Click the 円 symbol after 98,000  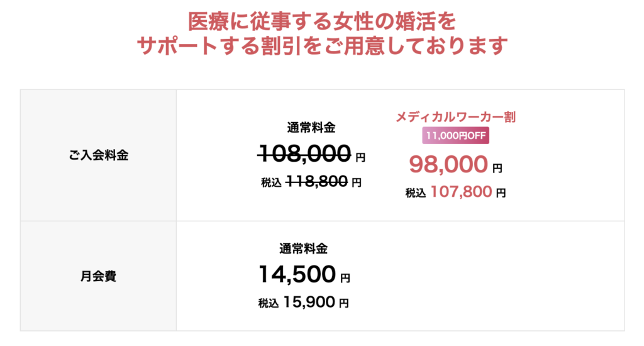point(497,168)
